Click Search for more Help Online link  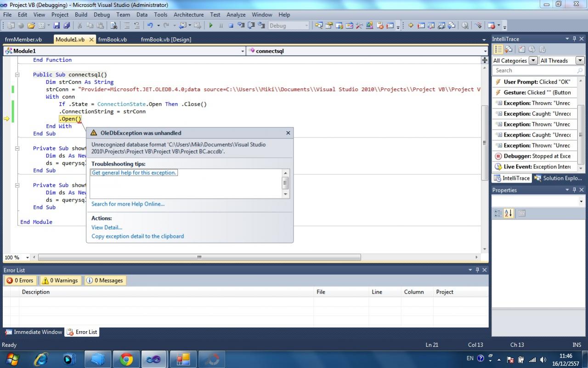tap(128, 204)
